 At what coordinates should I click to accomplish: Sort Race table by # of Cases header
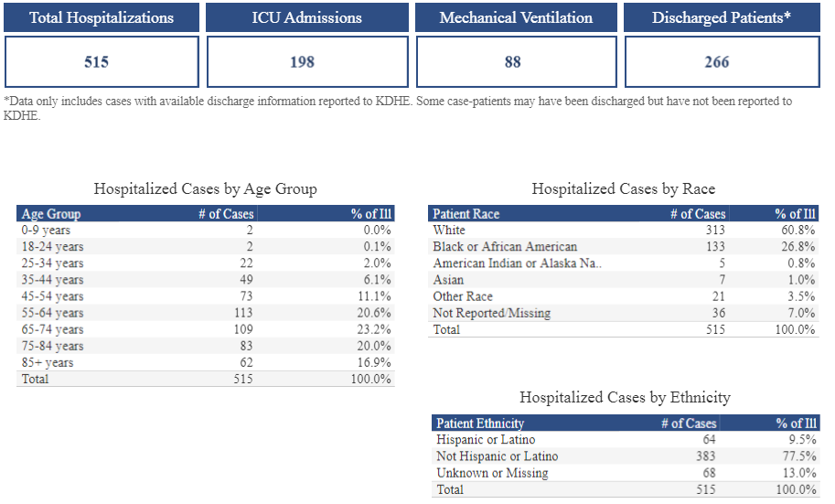[697, 214]
